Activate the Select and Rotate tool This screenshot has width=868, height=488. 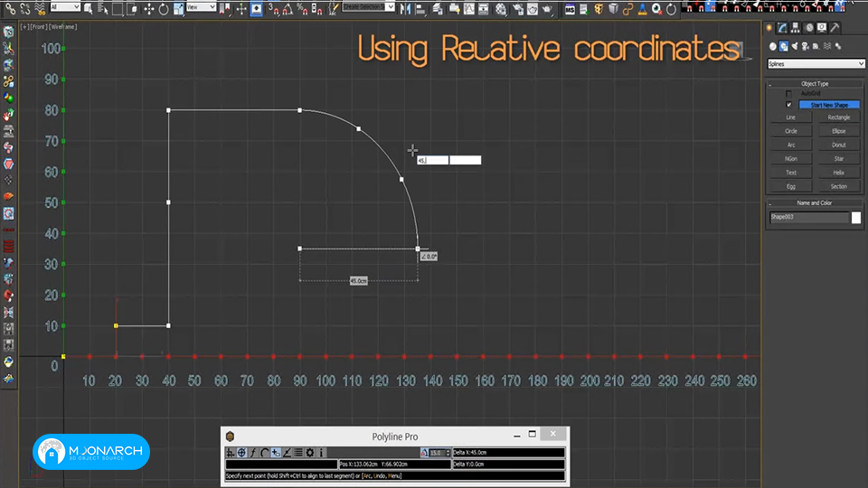coord(164,8)
